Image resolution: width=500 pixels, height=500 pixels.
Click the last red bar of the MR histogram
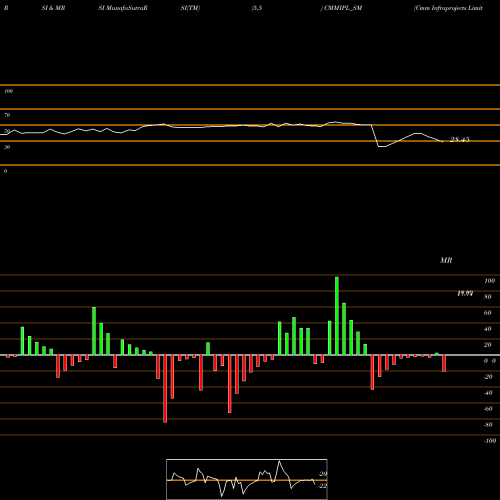click(x=444, y=363)
